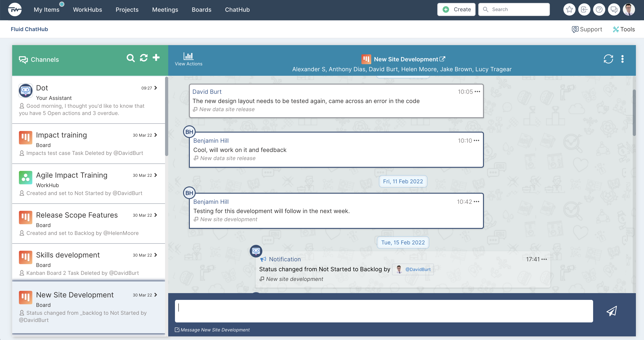
Task: Refresh the New Site Development chat
Action: click(608, 59)
